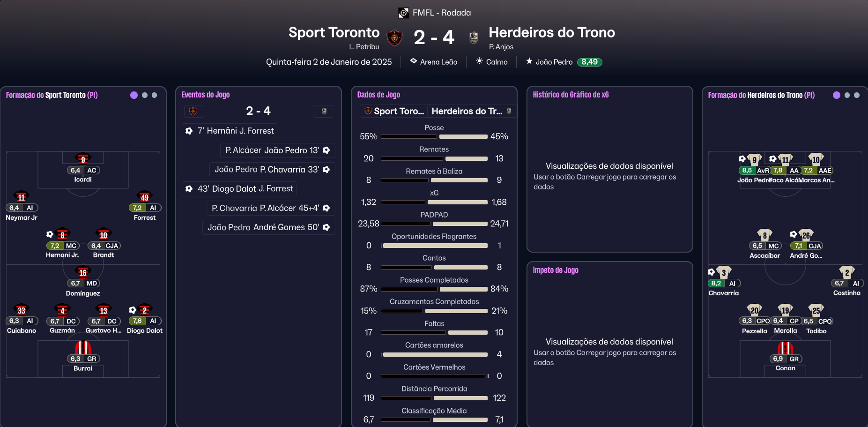Toggle the third view dot on Sport Toronto formation panel
This screenshot has height=427, width=868.
point(154,95)
